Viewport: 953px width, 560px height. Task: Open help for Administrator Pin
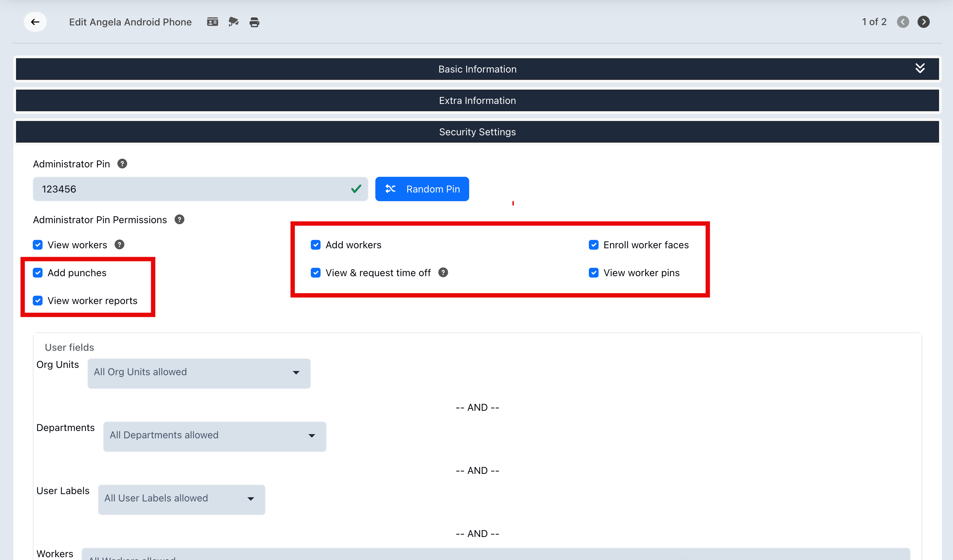[x=122, y=164]
